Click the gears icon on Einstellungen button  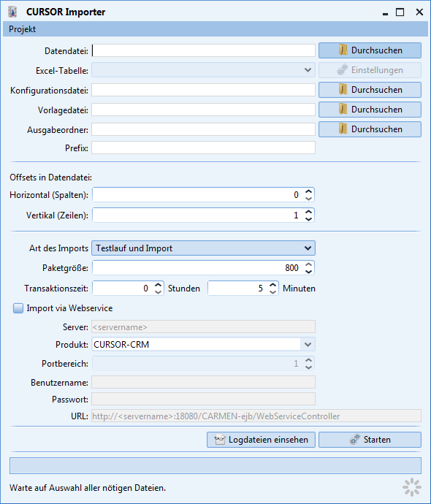tap(343, 69)
